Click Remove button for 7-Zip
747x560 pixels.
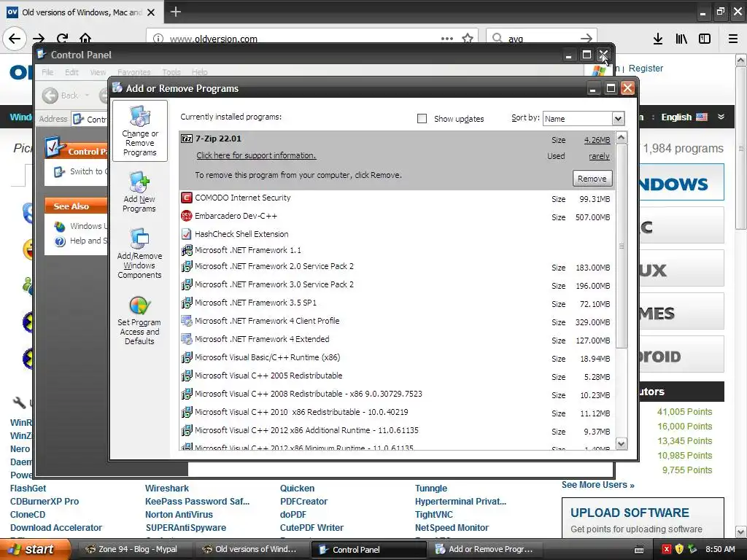click(x=592, y=179)
